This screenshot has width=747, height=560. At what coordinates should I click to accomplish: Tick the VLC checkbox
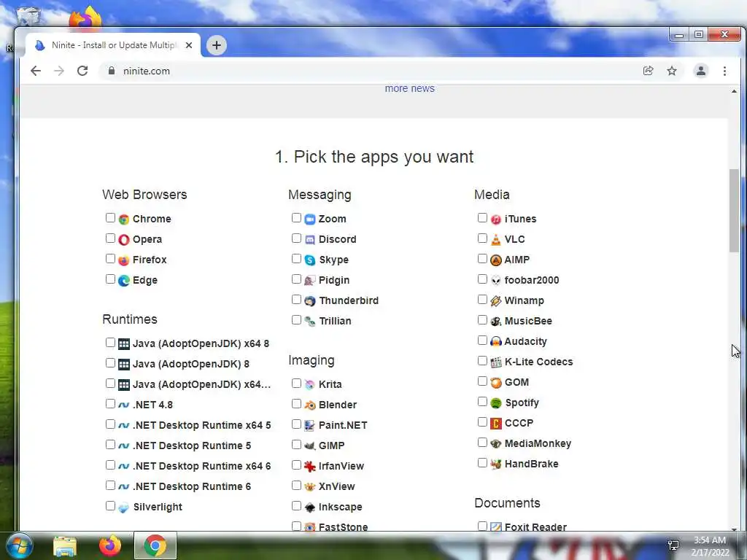(x=482, y=238)
